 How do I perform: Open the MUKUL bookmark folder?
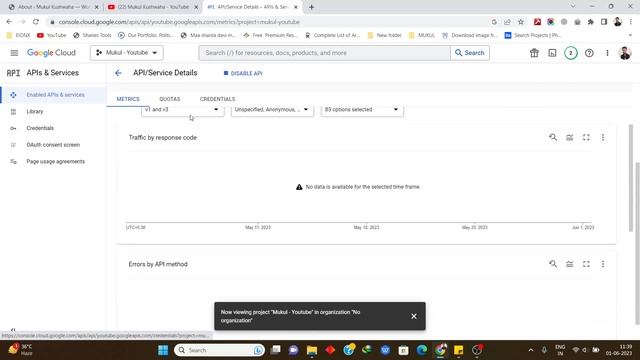pyautogui.click(x=422, y=36)
